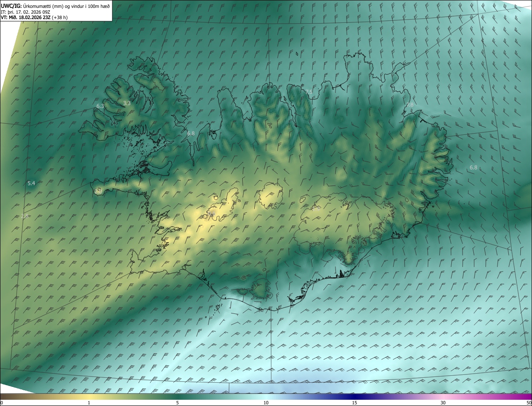Click the '3.3' value label over the Westfjords
Viewport: 532px width, 406px height.
pyautogui.click(x=127, y=103)
